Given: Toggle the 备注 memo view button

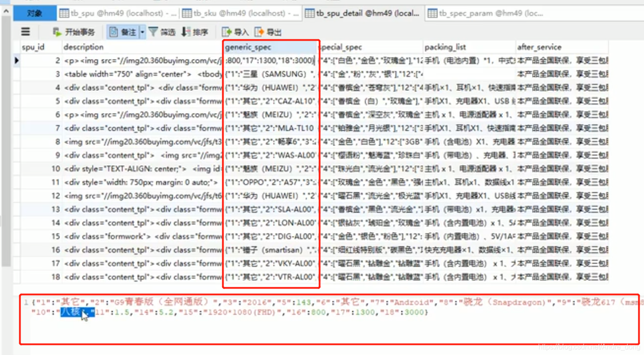Looking at the screenshot, I should click(123, 32).
